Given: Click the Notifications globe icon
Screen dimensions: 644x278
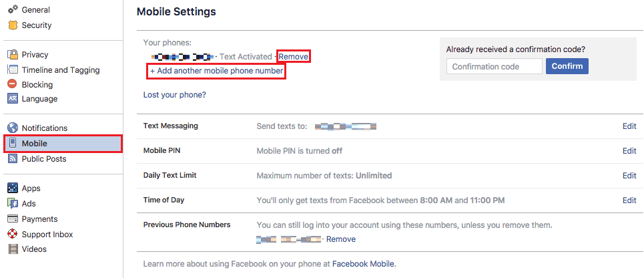Looking at the screenshot, I should tap(12, 128).
